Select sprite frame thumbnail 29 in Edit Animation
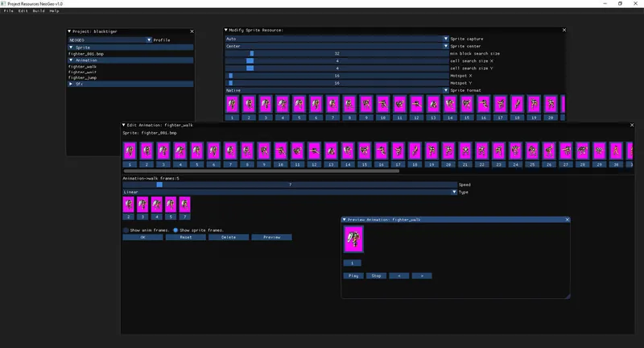Screen dimensions: 644x348 coord(599,151)
